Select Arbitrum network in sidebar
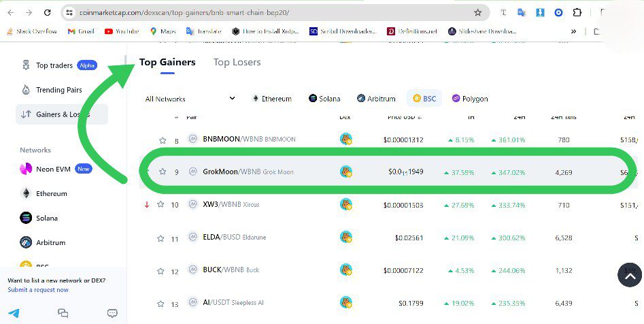644x324 pixels. (43, 242)
